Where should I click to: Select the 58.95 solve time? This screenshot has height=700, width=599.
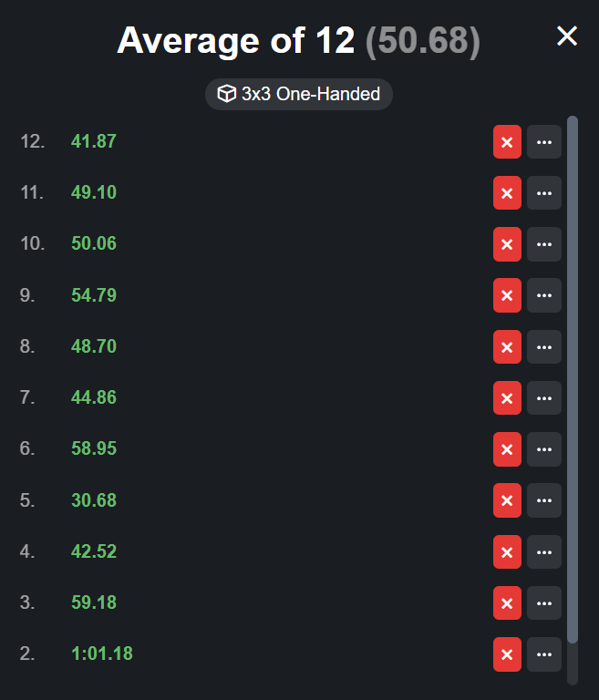[x=94, y=448]
